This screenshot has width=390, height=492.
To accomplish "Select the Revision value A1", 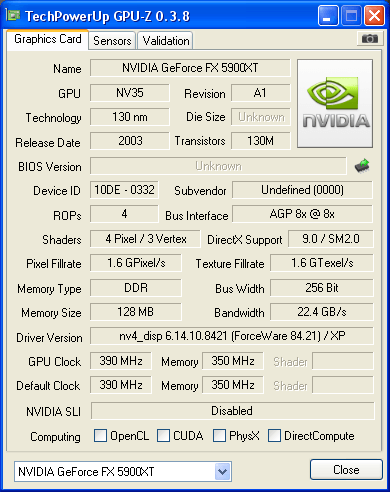I will (261, 93).
